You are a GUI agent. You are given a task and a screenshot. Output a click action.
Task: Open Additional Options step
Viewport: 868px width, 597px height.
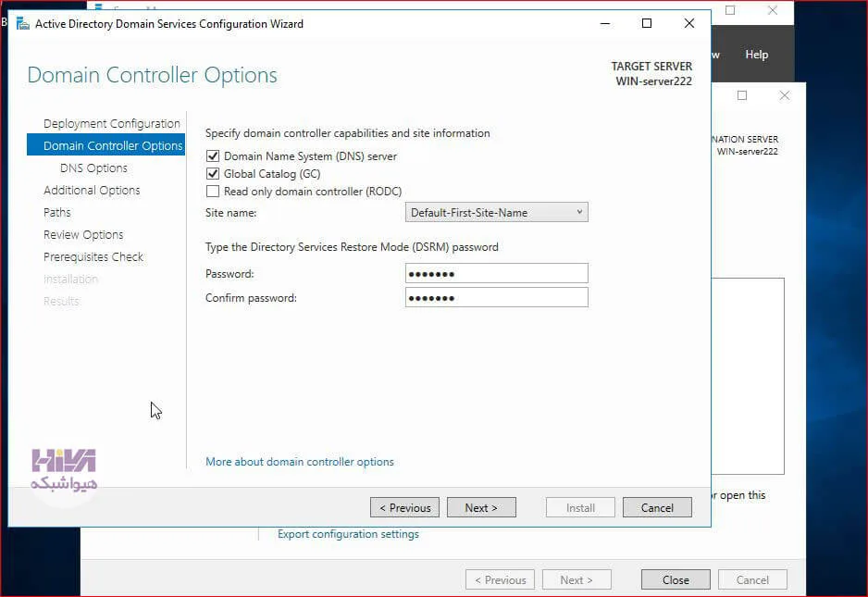click(92, 190)
